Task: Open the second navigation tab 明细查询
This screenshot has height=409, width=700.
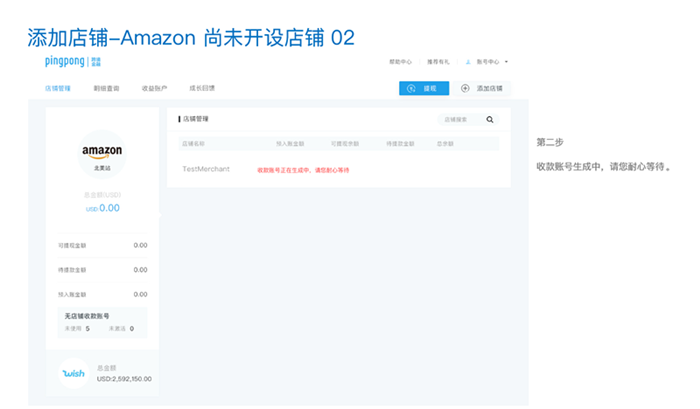Action: click(106, 88)
